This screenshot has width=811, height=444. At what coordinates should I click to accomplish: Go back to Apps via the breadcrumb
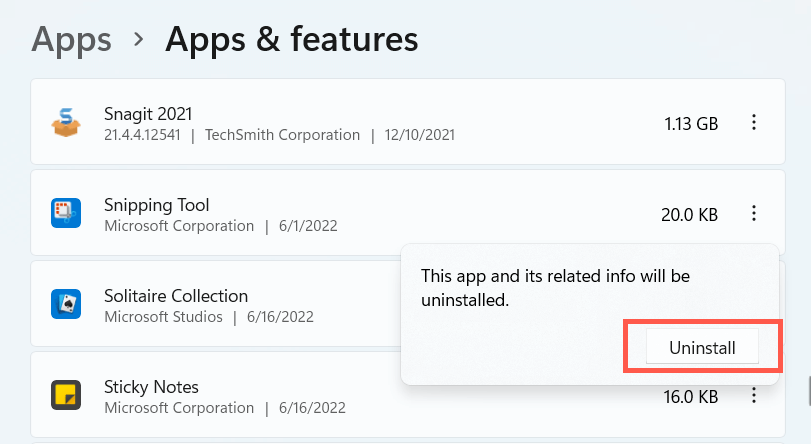(71, 39)
